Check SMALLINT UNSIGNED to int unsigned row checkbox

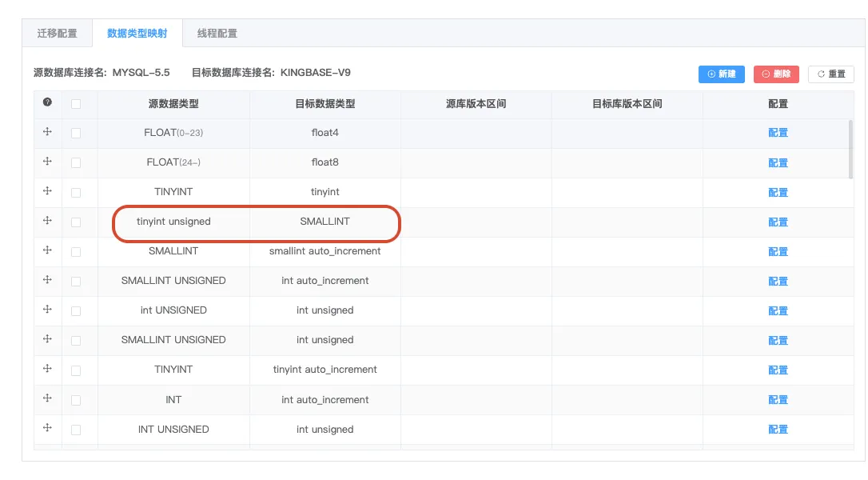76,340
